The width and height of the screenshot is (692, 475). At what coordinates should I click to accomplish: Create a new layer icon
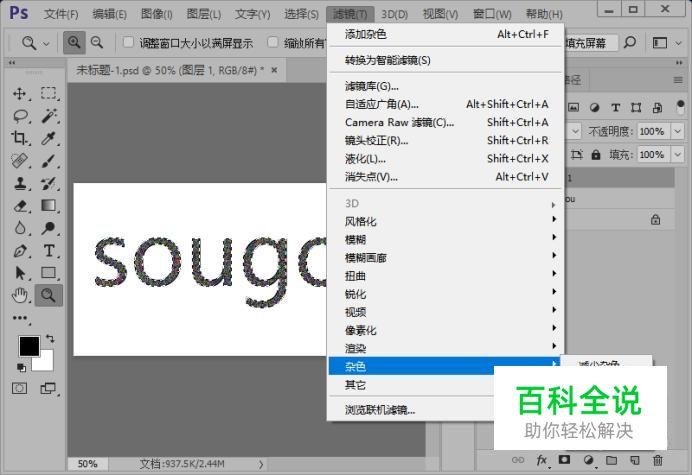click(635, 460)
